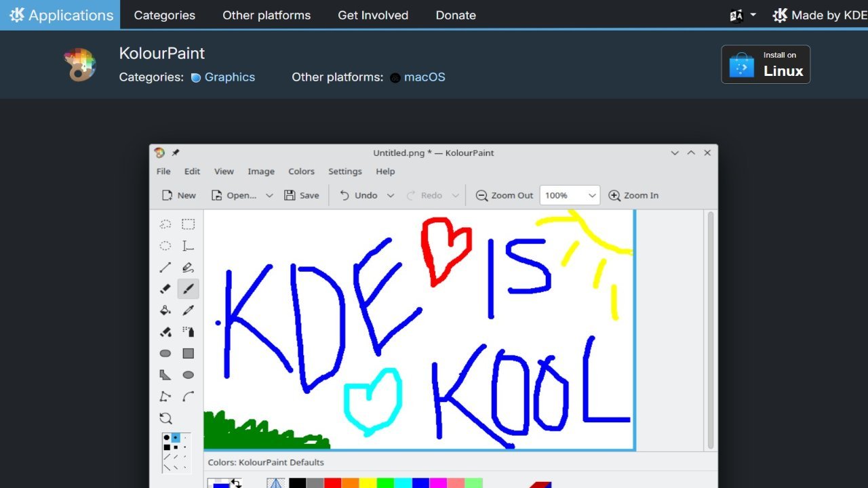Image resolution: width=868 pixels, height=488 pixels.
Task: Click the swap foreground/background colors arrows
Action: point(237,483)
